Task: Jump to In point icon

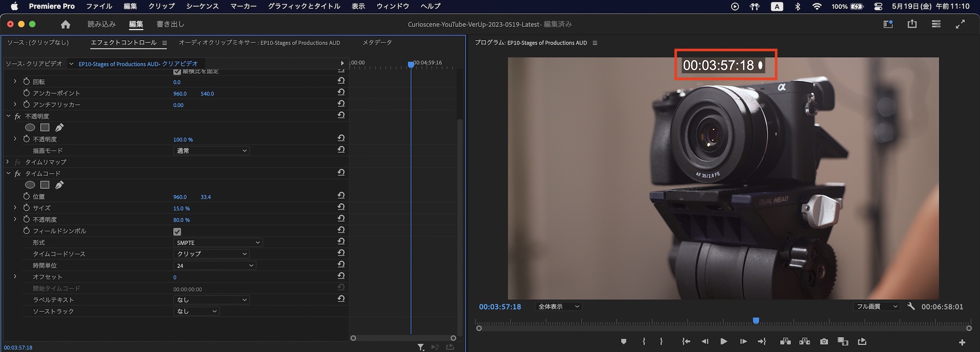Action: tap(686, 342)
